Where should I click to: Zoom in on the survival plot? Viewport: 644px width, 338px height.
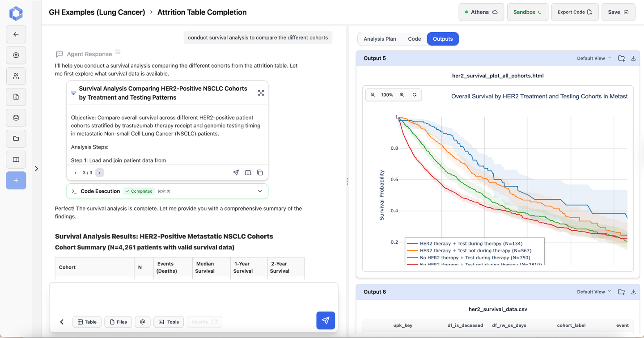click(x=402, y=94)
